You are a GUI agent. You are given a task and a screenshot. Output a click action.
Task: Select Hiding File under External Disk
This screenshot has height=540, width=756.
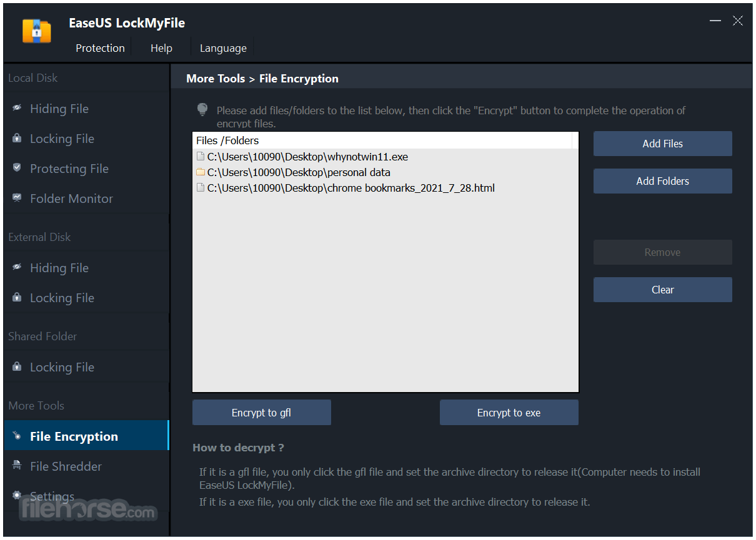click(x=86, y=268)
